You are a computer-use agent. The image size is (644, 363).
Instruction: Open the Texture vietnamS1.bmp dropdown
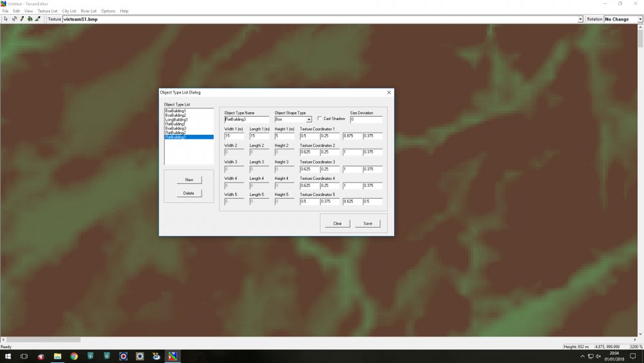pos(580,19)
